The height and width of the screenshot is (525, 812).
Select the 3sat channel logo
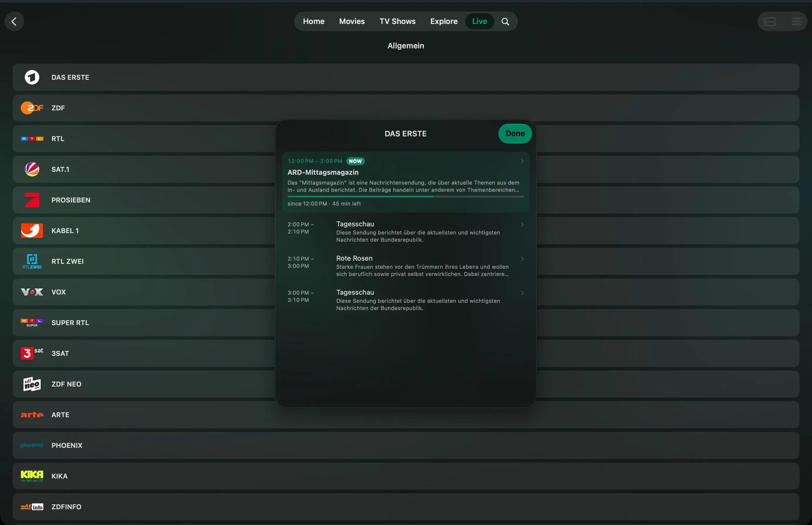pyautogui.click(x=32, y=354)
